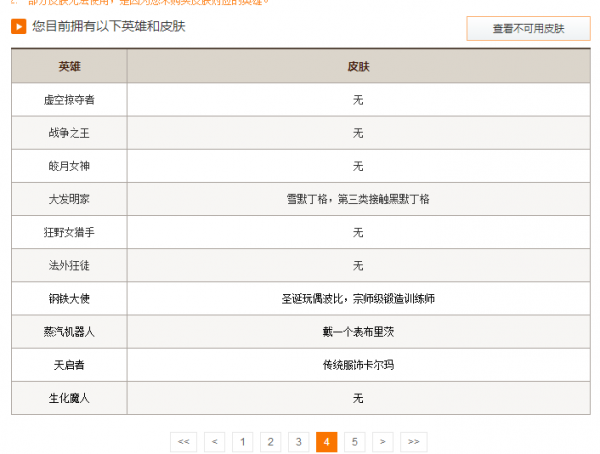Click the 无 skin cell for 狂野女猎手

[359, 232]
